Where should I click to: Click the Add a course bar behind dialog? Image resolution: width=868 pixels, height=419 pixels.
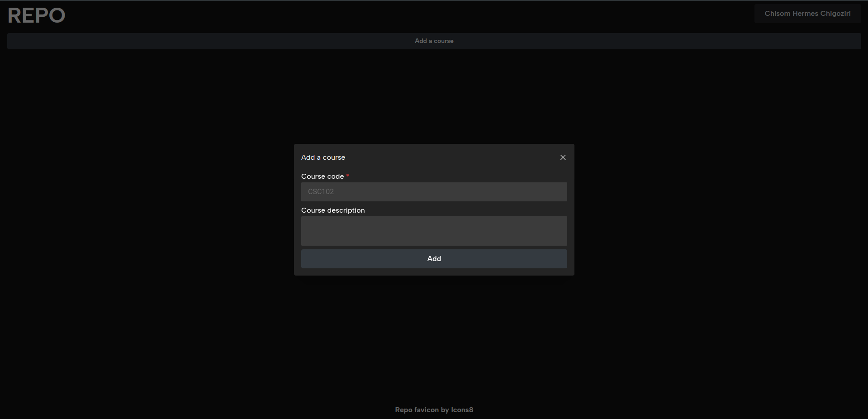pos(434,41)
